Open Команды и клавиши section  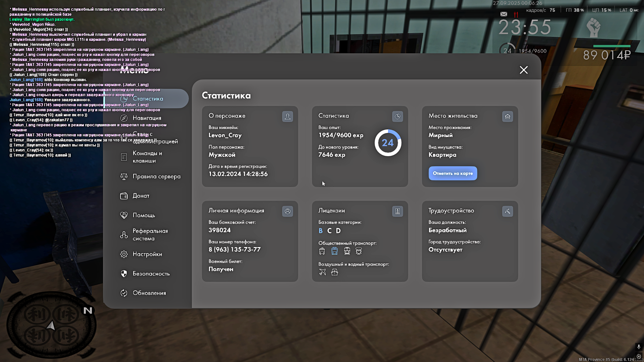tap(147, 157)
